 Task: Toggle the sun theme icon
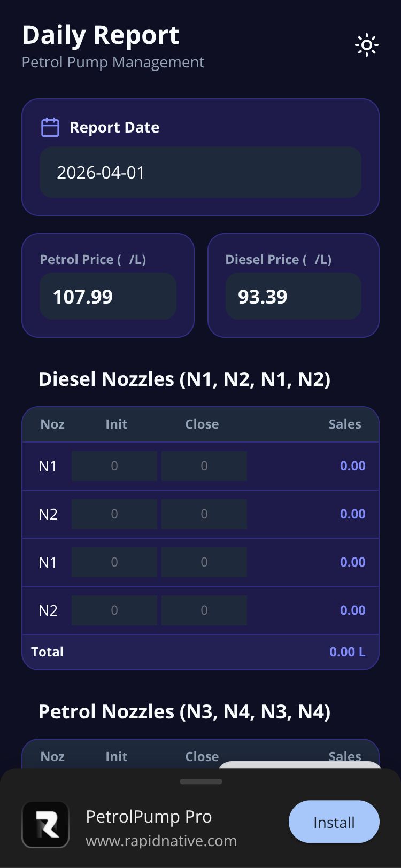367,45
